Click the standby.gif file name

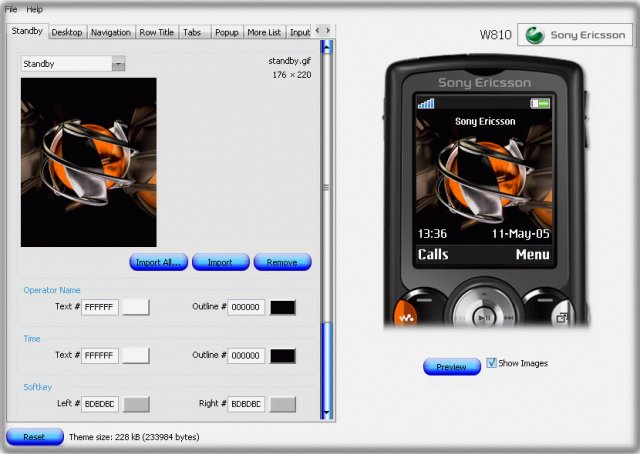[x=289, y=61]
